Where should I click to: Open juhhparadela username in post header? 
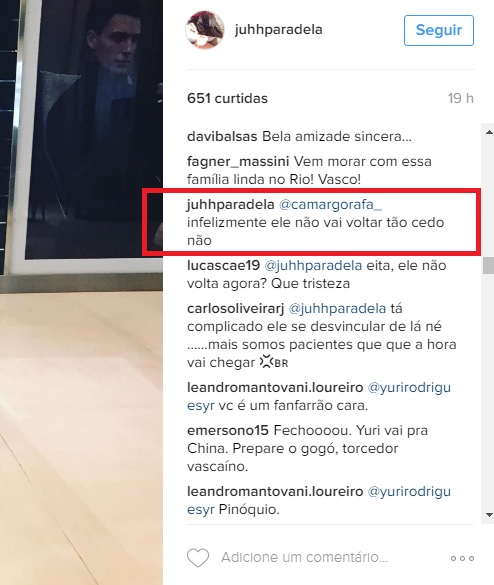[x=279, y=29]
